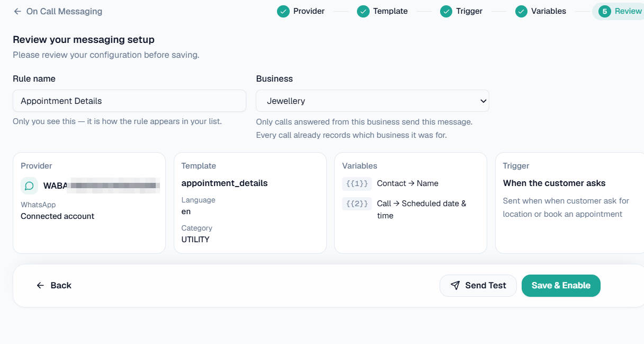Click the {{2}} variable tag
Viewport: 644px width, 344px height.
(357, 204)
